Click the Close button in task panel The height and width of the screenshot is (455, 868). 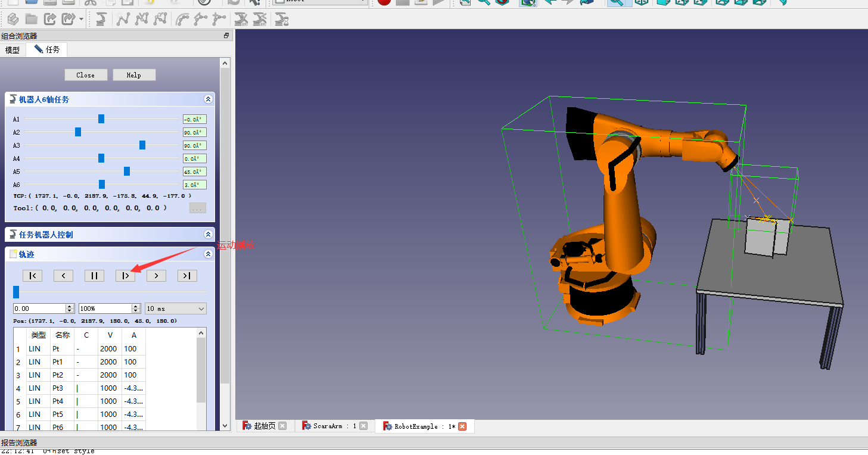click(86, 74)
